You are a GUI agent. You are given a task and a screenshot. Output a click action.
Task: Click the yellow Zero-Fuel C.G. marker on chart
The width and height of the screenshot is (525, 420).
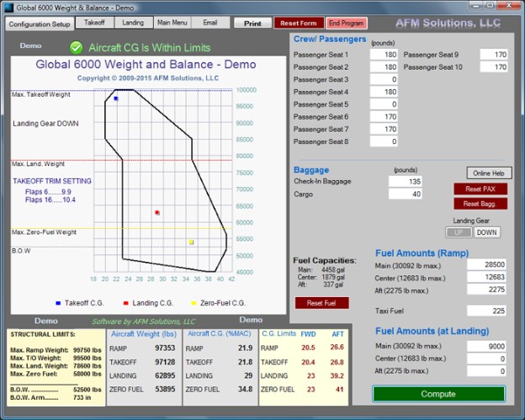click(191, 242)
